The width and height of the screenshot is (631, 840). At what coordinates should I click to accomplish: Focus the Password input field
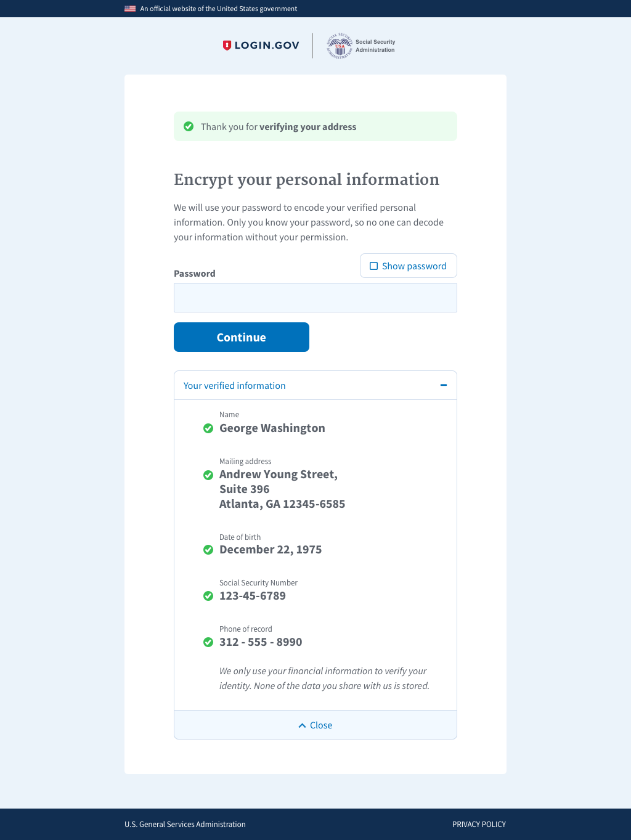click(x=315, y=298)
